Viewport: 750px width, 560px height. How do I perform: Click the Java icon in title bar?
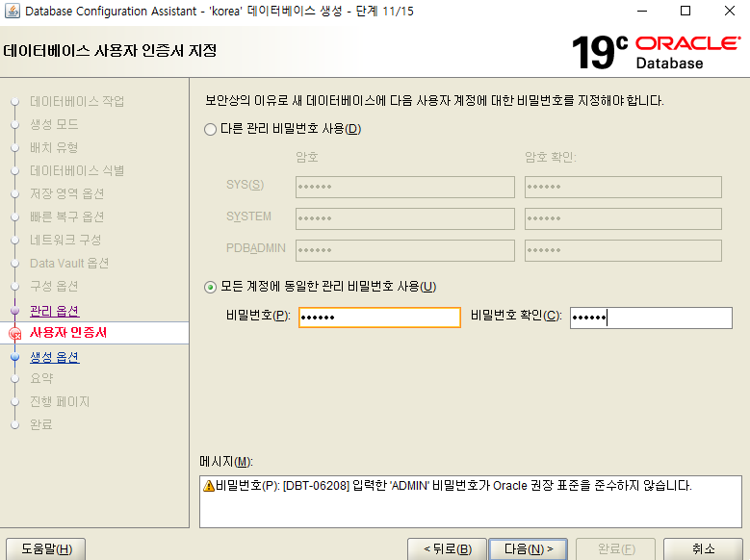click(13, 11)
